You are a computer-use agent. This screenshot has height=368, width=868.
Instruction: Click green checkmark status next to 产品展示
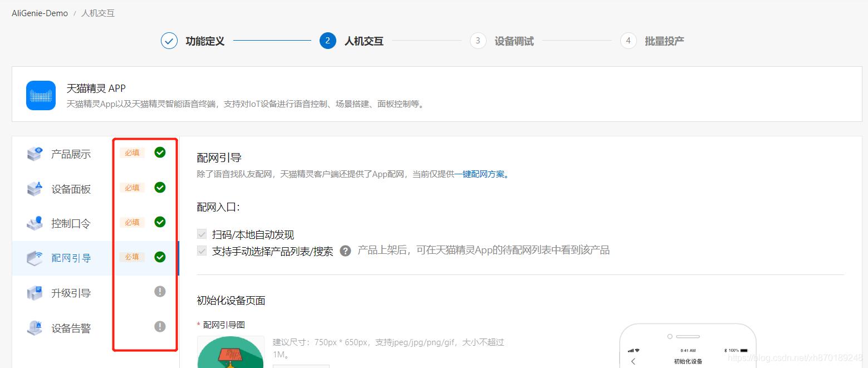pos(160,153)
